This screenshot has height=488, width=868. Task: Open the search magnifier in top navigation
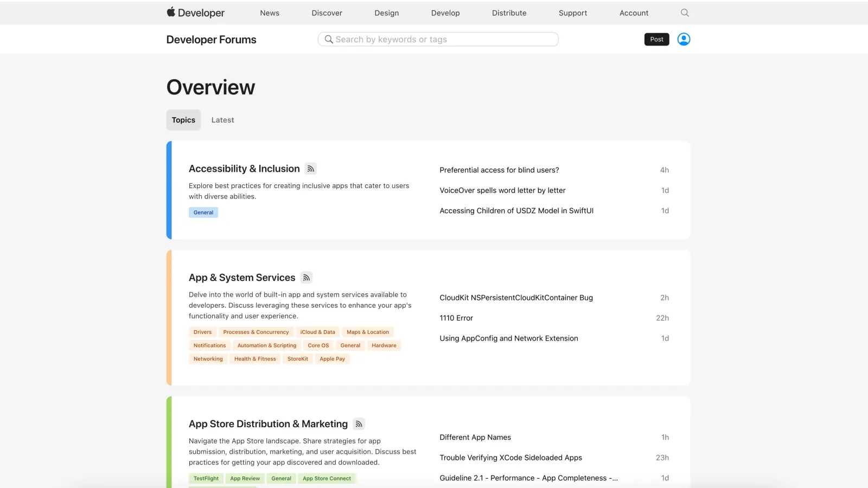685,12
